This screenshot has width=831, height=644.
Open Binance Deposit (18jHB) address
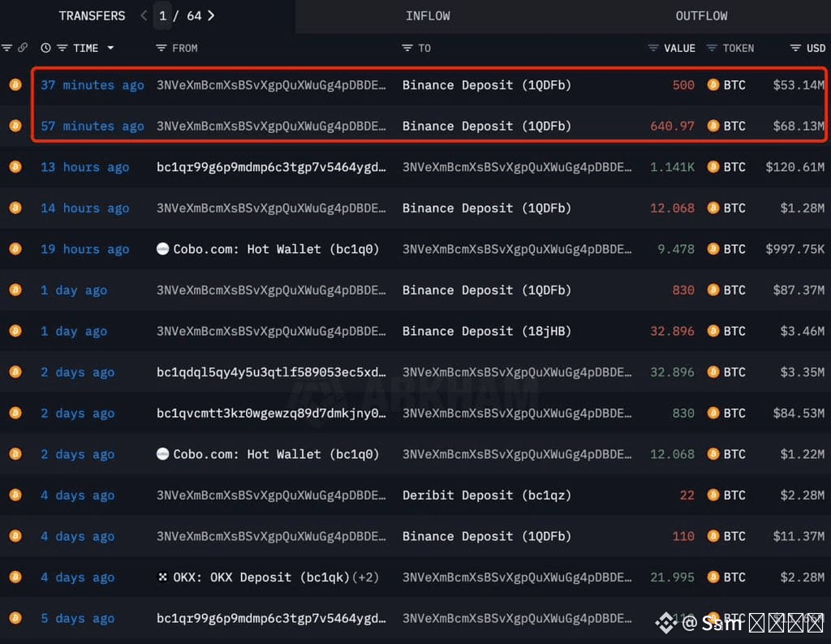coord(487,331)
